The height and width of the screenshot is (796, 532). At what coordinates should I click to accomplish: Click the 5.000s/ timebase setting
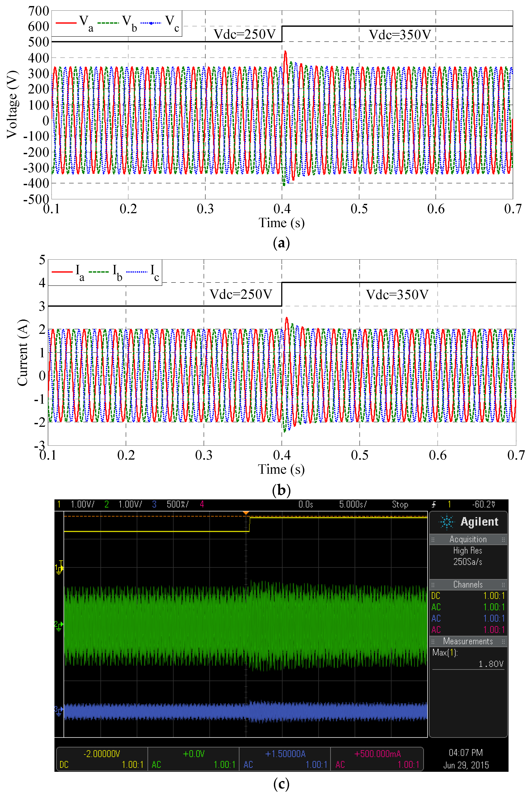pos(353,504)
